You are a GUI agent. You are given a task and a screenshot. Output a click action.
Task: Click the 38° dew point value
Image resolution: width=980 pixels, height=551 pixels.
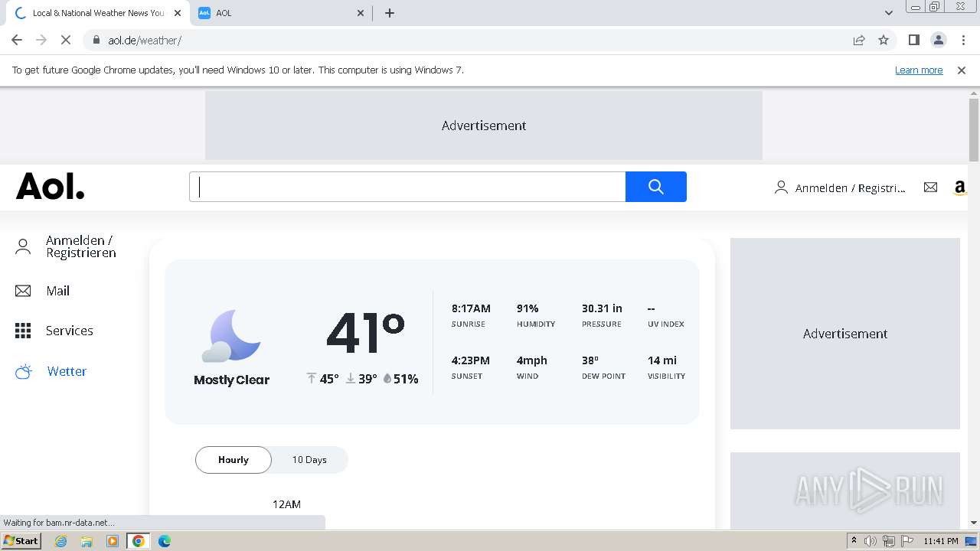pyautogui.click(x=590, y=360)
